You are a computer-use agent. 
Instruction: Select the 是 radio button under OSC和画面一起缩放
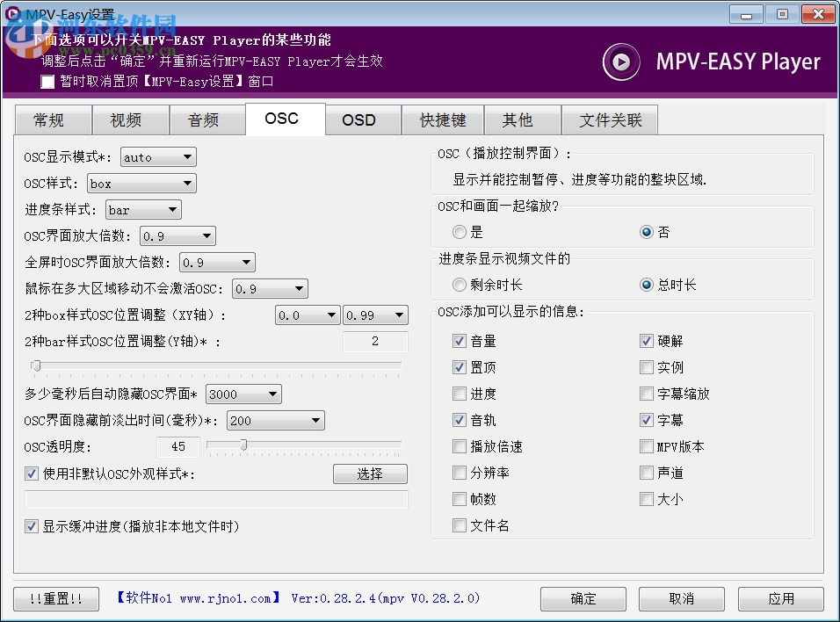coord(460,231)
